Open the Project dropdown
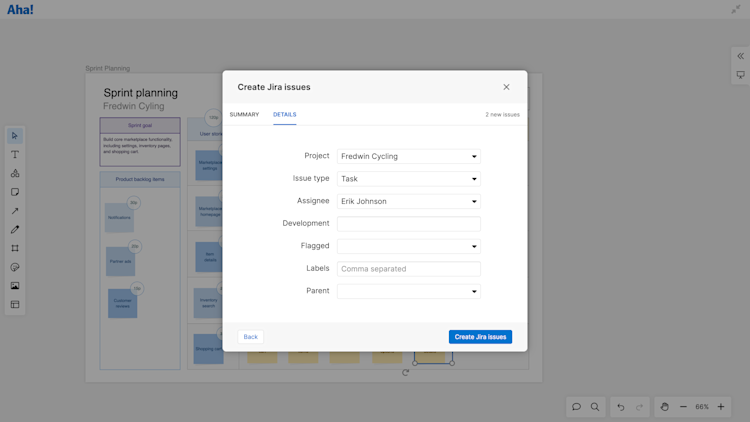 coord(408,156)
